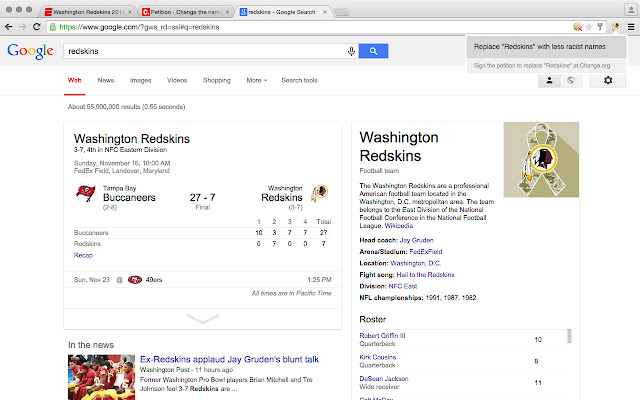Click Sign the petition at Change.org entry
The height and width of the screenshot is (400, 640).
[x=546, y=65]
